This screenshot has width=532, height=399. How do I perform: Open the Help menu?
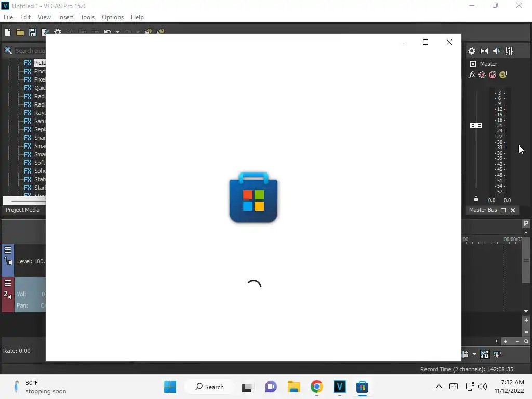pos(137,17)
